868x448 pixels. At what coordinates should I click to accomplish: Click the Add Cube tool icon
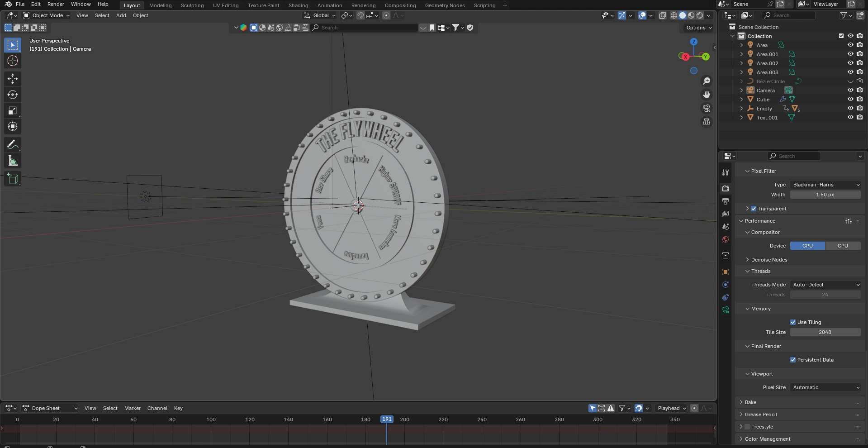pos(13,179)
